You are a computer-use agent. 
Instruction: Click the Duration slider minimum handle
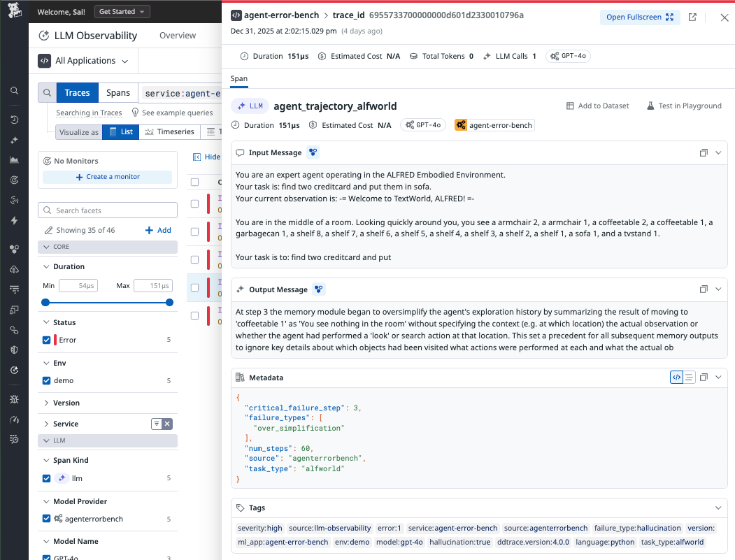coord(45,303)
